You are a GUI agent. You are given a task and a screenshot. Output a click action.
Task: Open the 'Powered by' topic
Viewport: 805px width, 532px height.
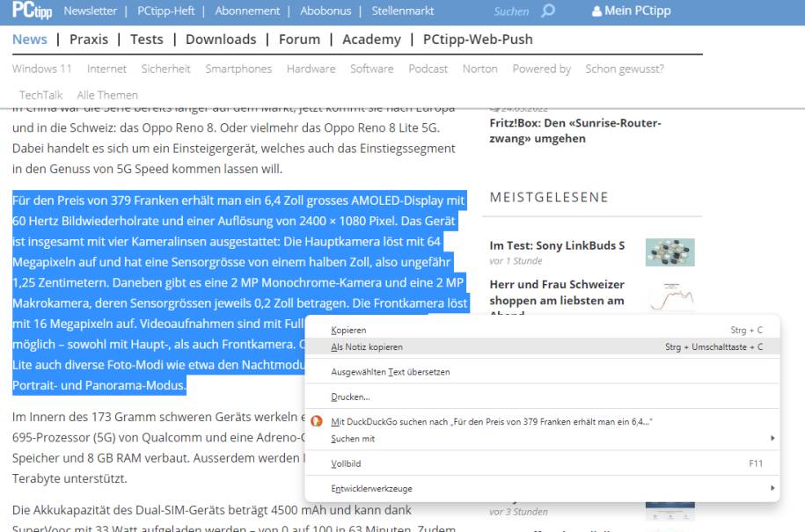point(542,69)
